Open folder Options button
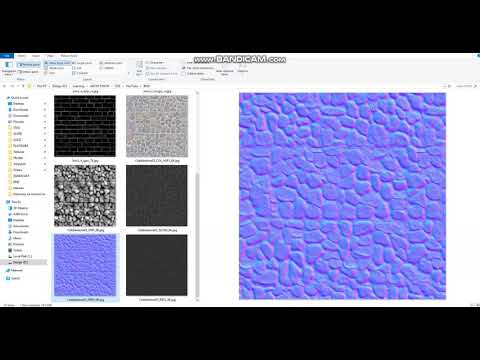Viewport: 480px width, 360px height. point(243,67)
